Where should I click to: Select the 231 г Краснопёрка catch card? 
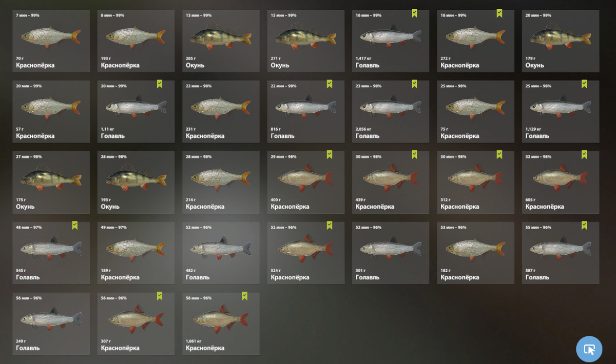pyautogui.click(x=221, y=112)
